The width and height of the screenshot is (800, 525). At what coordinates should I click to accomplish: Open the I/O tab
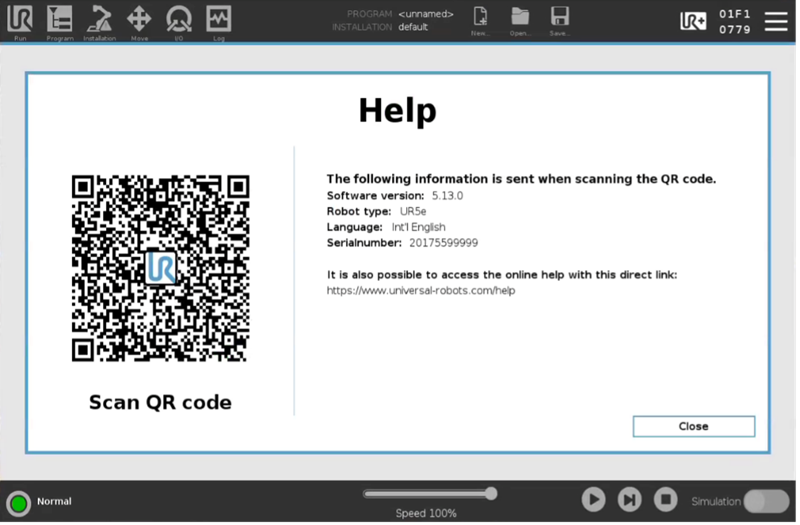pyautogui.click(x=179, y=20)
